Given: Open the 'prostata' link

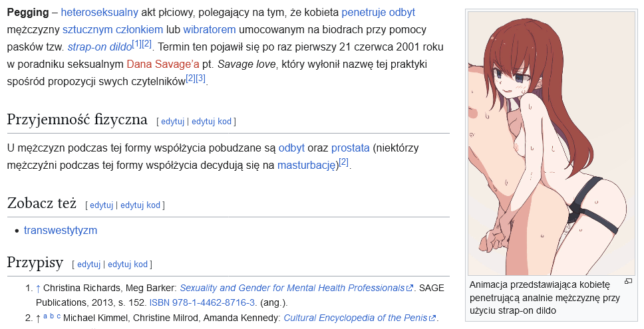Looking at the screenshot, I should tap(350, 148).
